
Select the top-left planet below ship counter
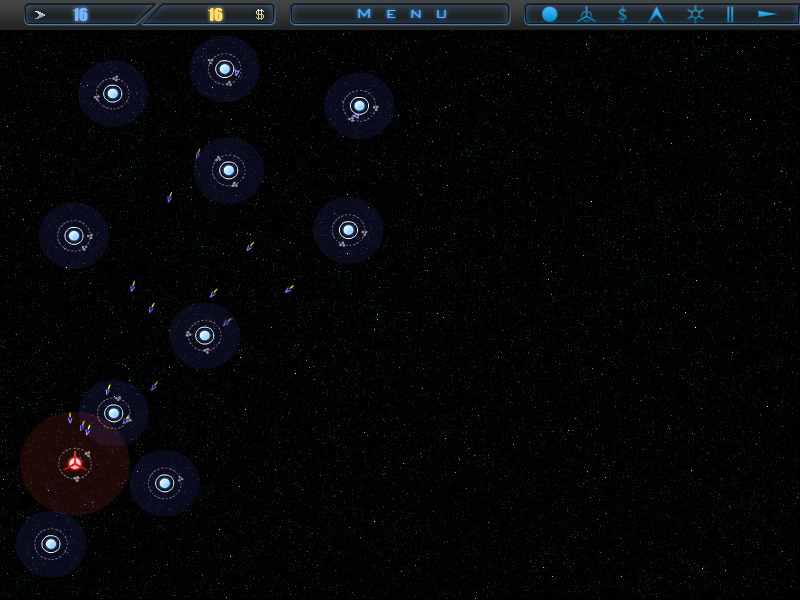point(113,93)
